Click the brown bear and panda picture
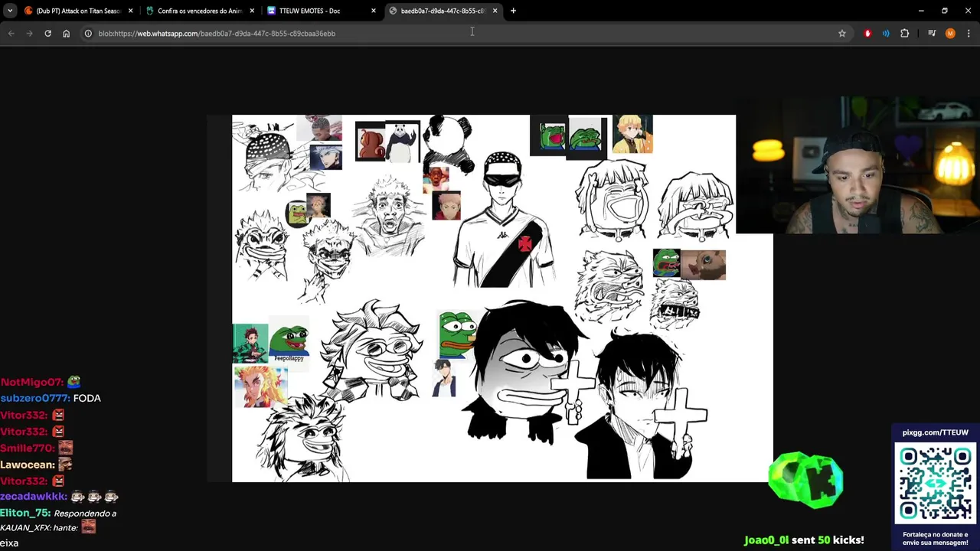The height and width of the screenshot is (551, 980). coord(387,142)
